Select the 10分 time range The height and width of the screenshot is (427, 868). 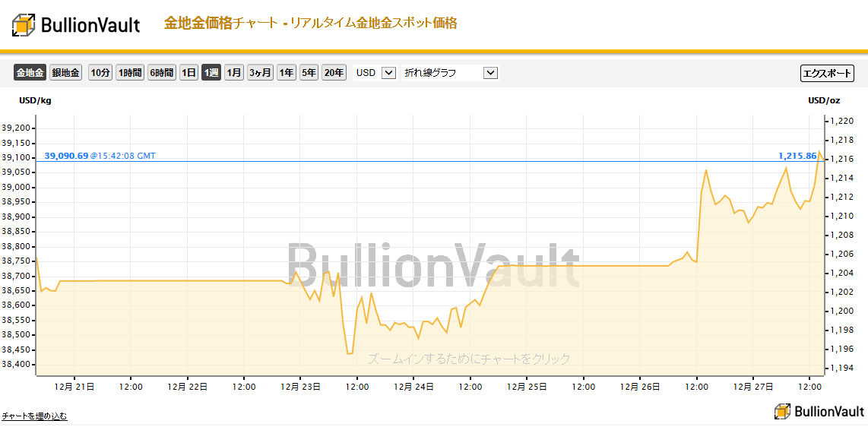100,72
